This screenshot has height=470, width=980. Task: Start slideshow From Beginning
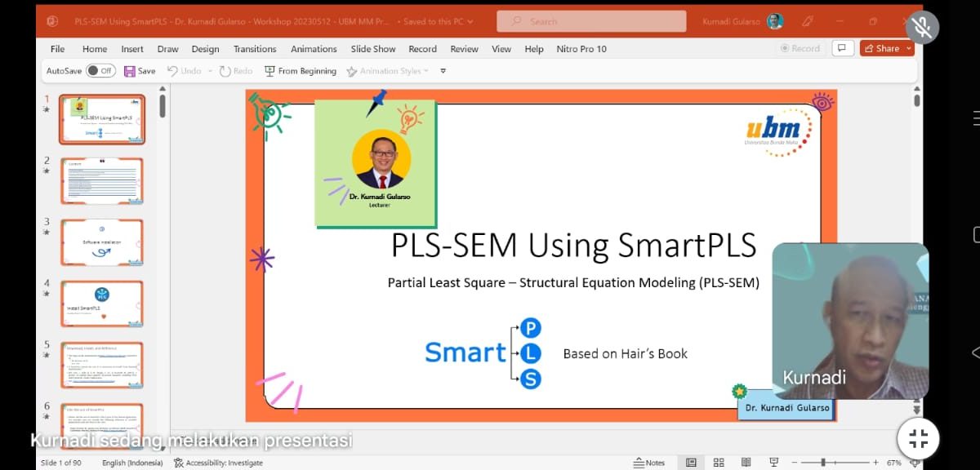[301, 71]
